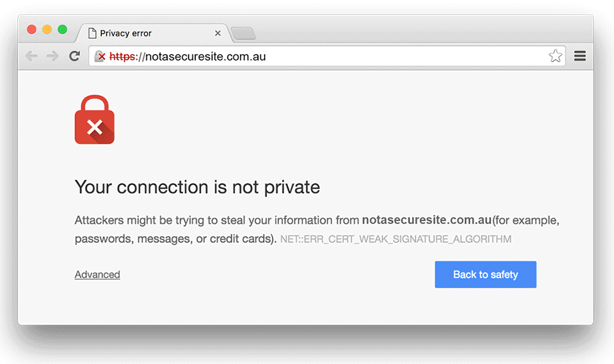The height and width of the screenshot is (364, 614).
Task: Click the certificate warning icon in address bar
Action: (x=100, y=56)
